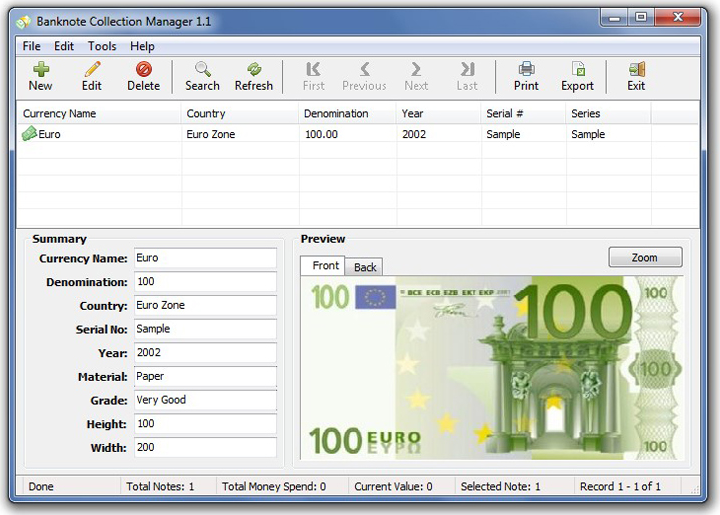Screen dimensions: 720x515
Task: Click the Grade field showing Very Good
Action: (204, 400)
